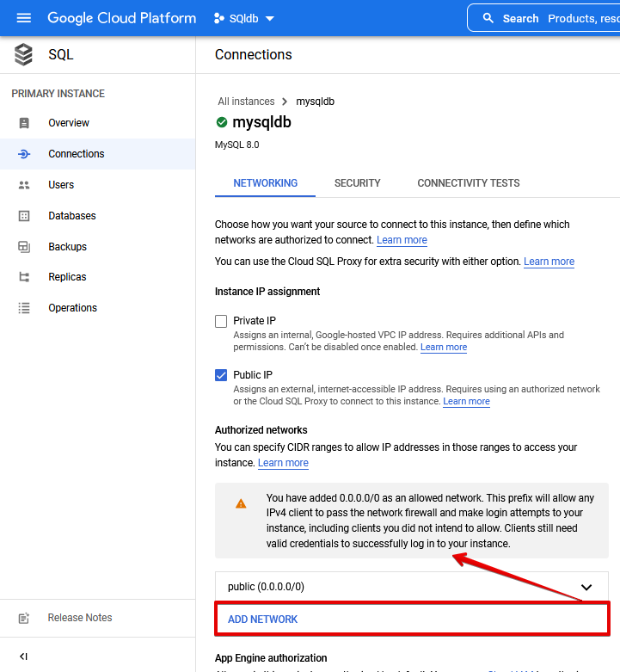Open Release Notes in the sidebar
Screen dimensions: 620x672
98,618
